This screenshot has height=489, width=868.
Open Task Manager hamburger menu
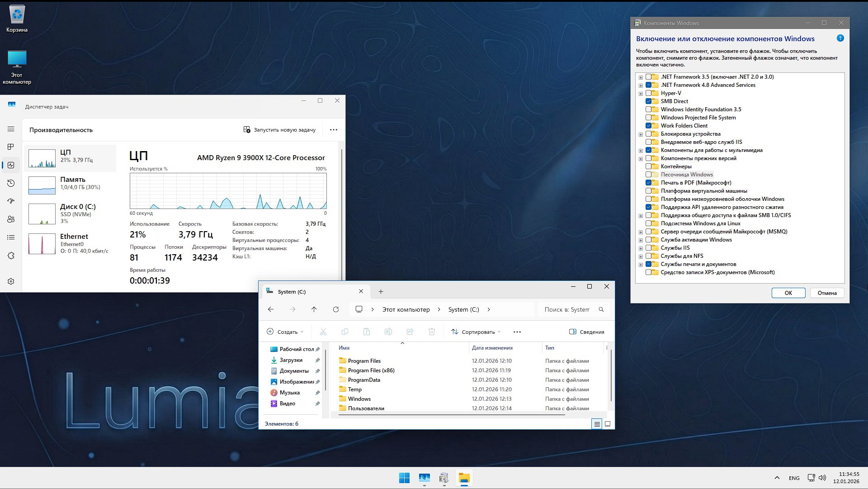11,129
